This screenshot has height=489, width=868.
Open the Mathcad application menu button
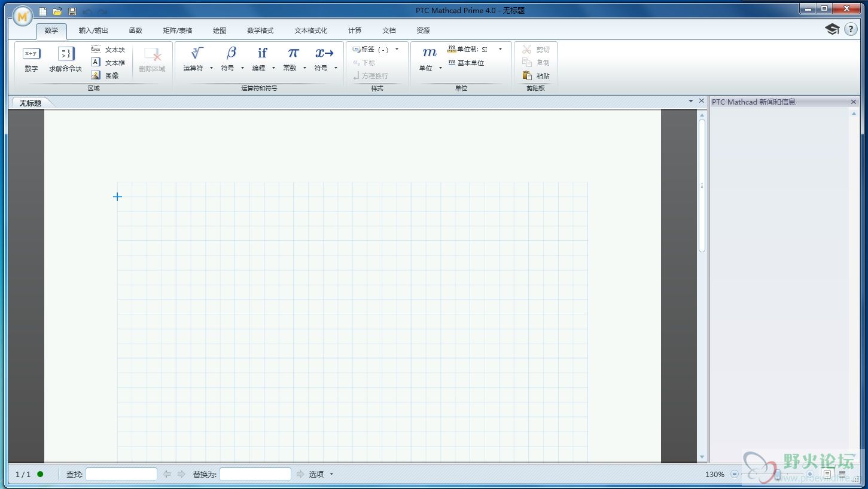pyautogui.click(x=22, y=16)
